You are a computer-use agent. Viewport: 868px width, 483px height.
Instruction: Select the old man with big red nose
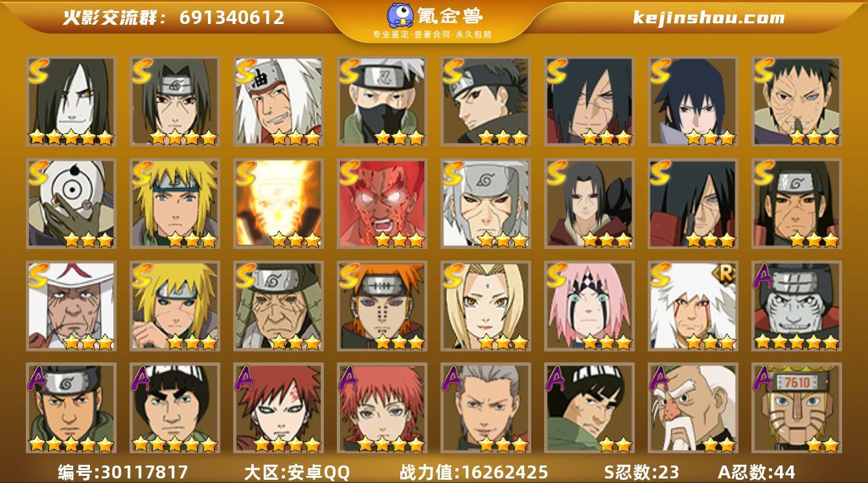(693, 408)
